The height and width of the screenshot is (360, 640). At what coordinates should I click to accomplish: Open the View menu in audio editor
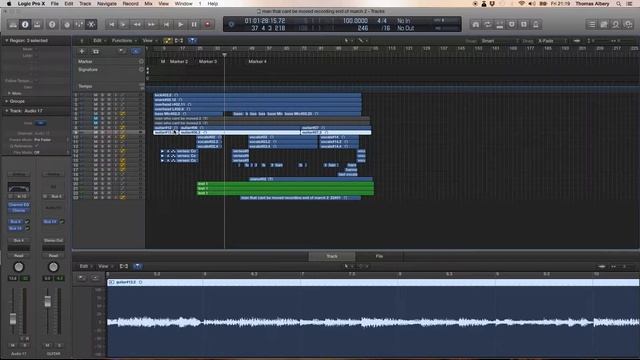click(x=105, y=266)
